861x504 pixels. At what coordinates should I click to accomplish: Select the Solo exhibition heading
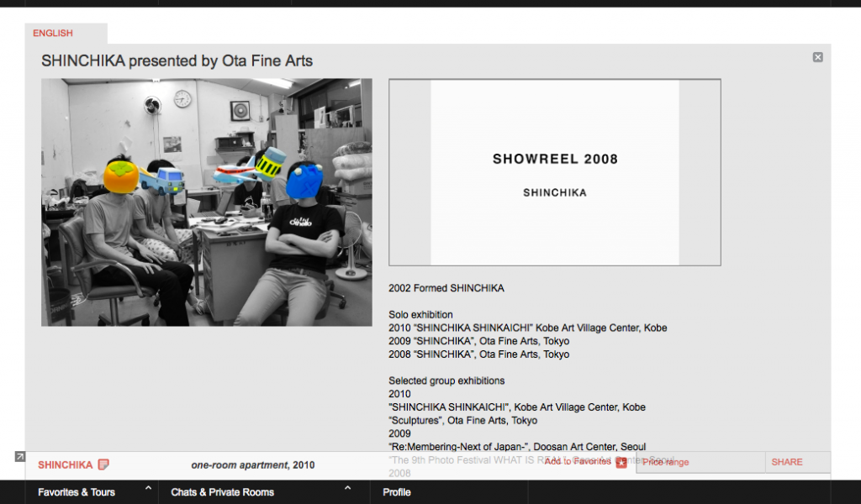click(420, 315)
